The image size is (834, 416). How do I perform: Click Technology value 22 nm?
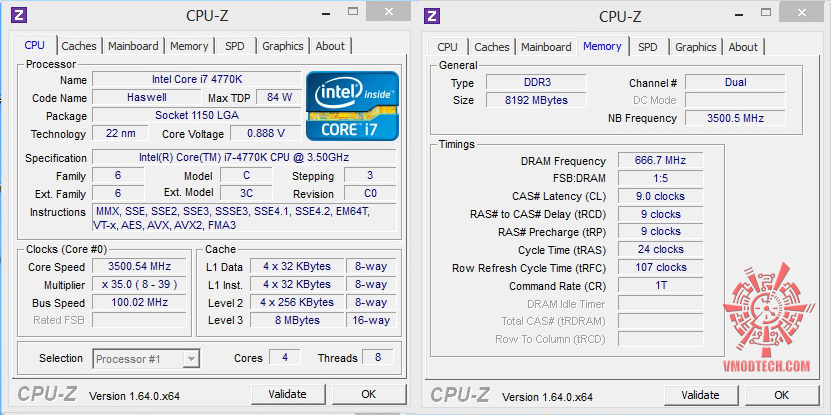click(120, 133)
